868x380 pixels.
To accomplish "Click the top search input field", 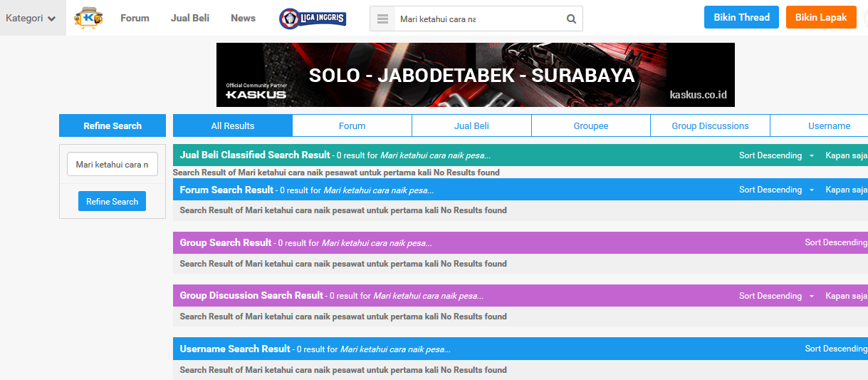I will 479,19.
